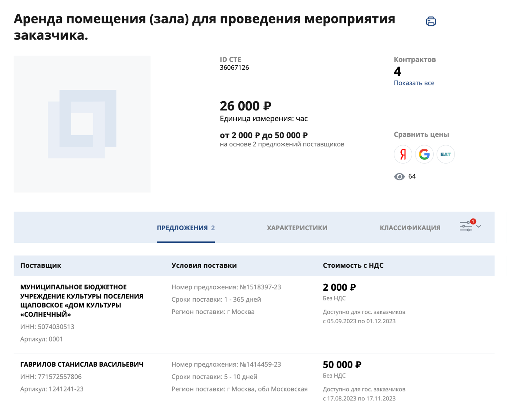Click the region г Москва, обл Московская
The height and width of the screenshot is (420, 510).
(x=267, y=389)
